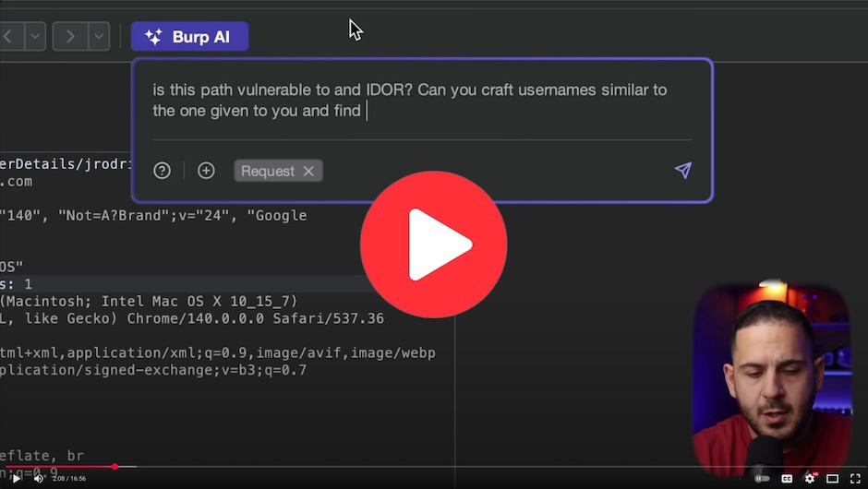
Task: Open the video settings gear
Action: point(810,478)
